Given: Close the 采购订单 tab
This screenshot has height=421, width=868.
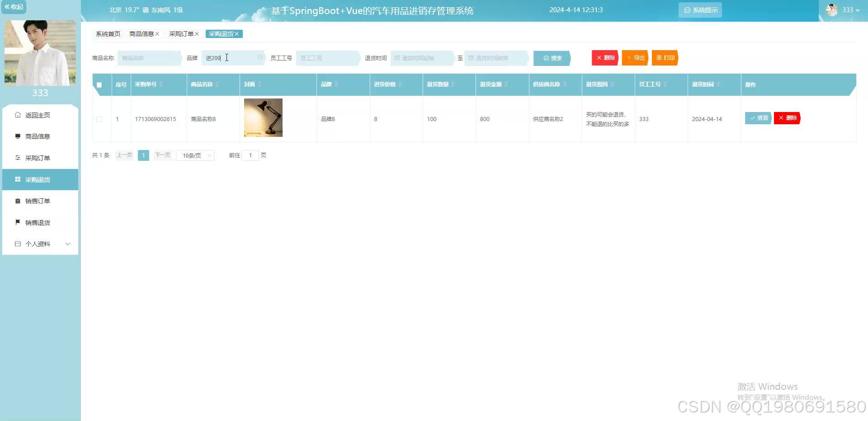Looking at the screenshot, I should (x=197, y=34).
